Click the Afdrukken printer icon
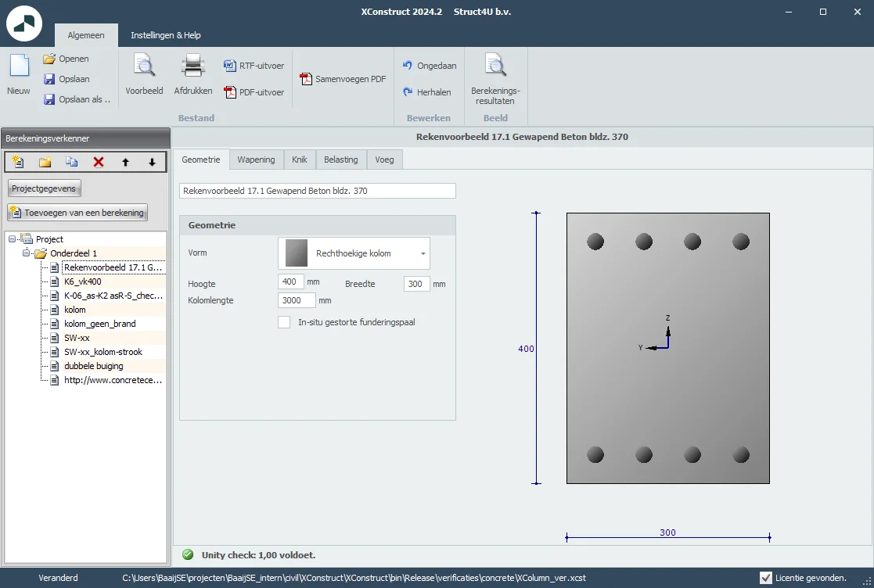Viewport: 874px width, 588px height. coord(192,66)
